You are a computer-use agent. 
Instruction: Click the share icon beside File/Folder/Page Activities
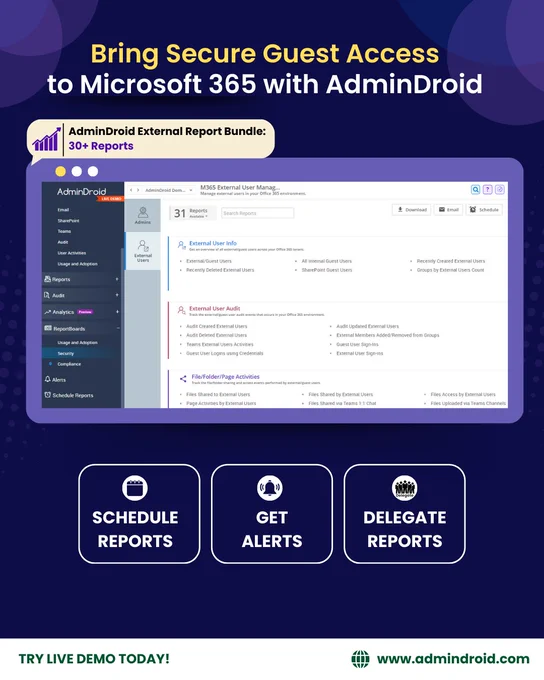click(183, 379)
